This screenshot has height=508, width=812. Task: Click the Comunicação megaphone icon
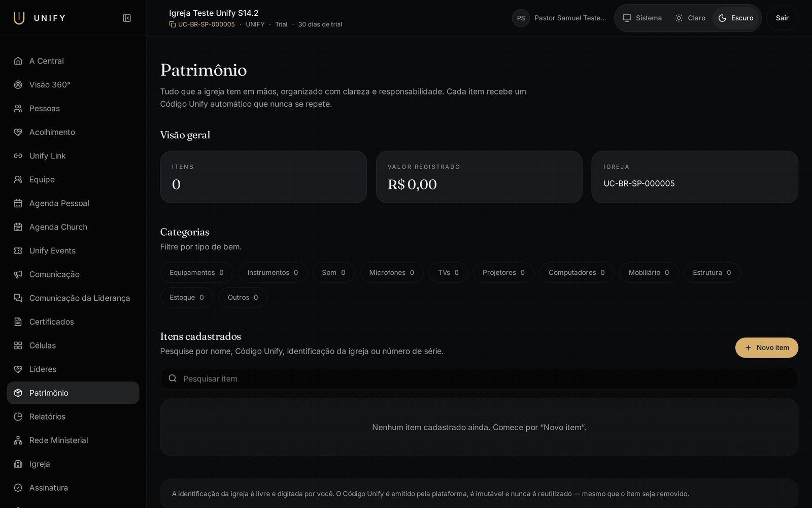[18, 274]
